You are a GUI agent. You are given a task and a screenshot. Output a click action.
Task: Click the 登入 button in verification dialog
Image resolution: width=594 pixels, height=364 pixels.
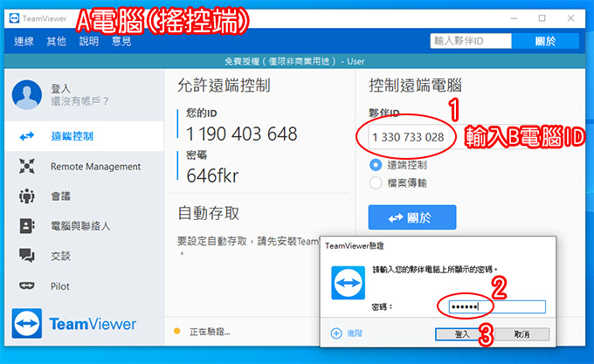point(463,334)
